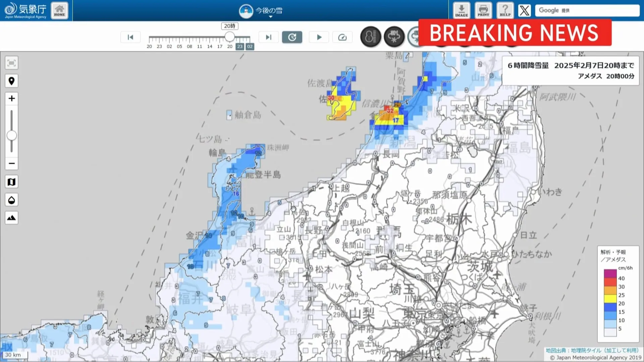Zoom out with the minus button
The image size is (644, 362).
(x=11, y=164)
